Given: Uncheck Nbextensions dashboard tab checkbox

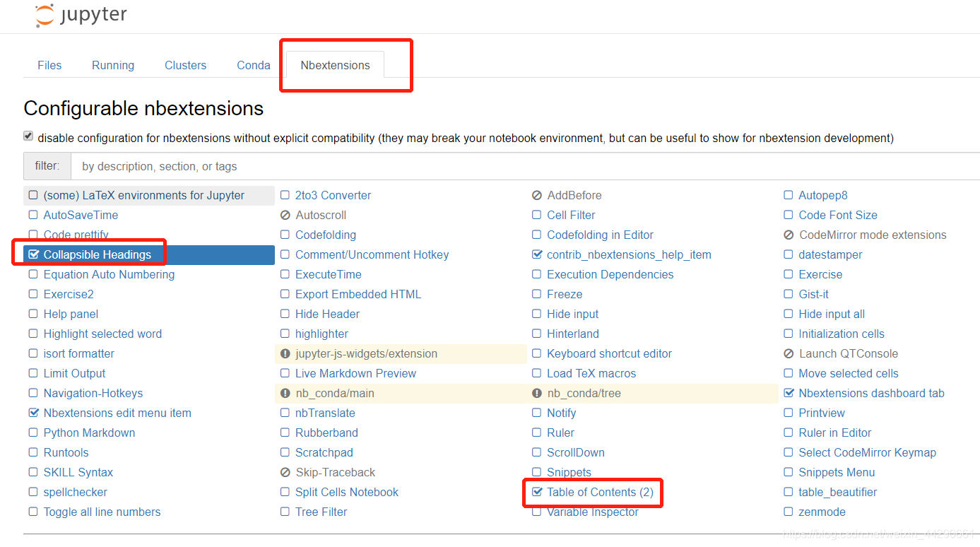Looking at the screenshot, I should [789, 393].
